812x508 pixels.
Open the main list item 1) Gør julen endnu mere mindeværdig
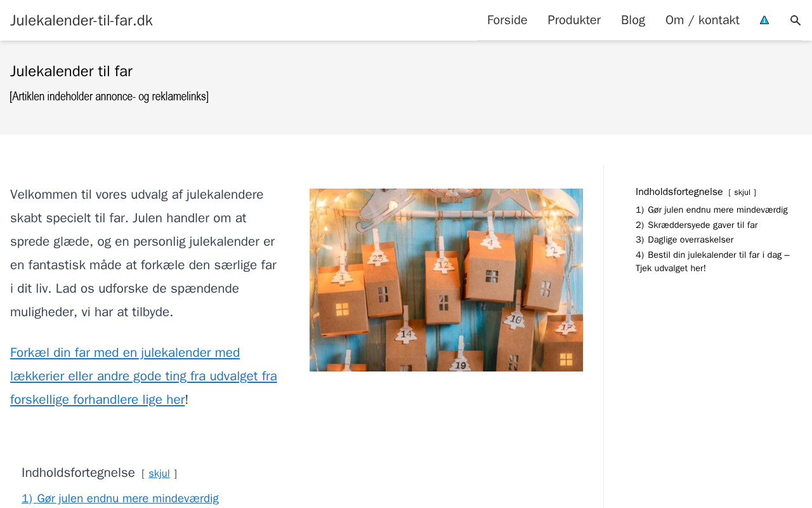click(120, 498)
